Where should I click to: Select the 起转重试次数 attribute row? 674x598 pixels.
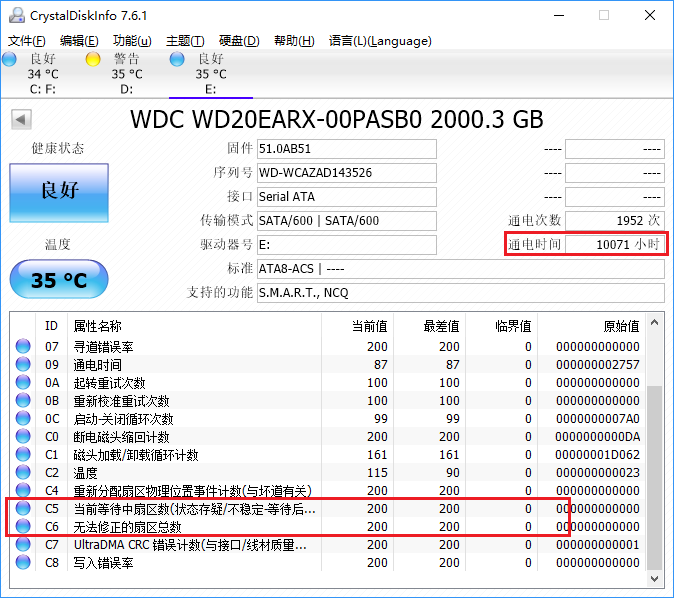point(328,383)
